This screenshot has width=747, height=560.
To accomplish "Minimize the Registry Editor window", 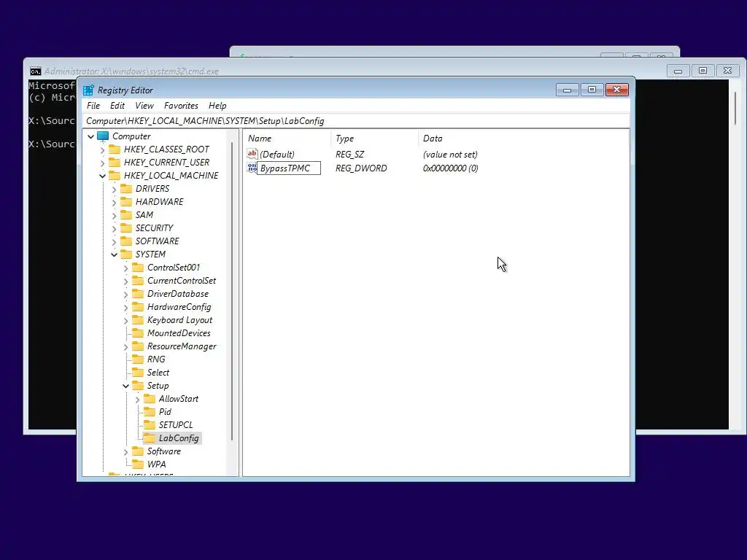I will [x=568, y=90].
